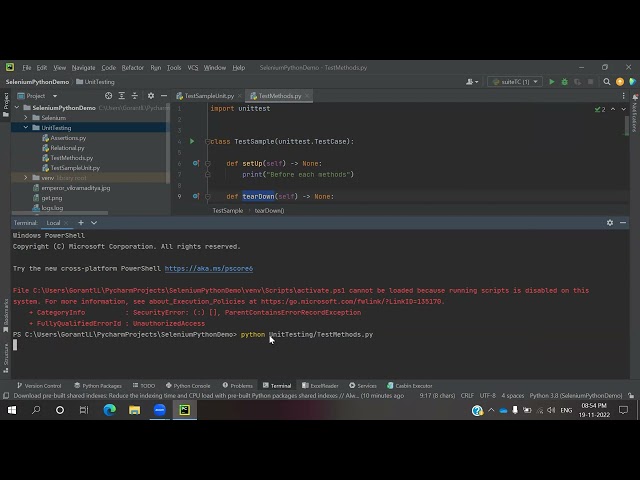
Task: Add new terminal session plus icon
Action: tap(81, 223)
